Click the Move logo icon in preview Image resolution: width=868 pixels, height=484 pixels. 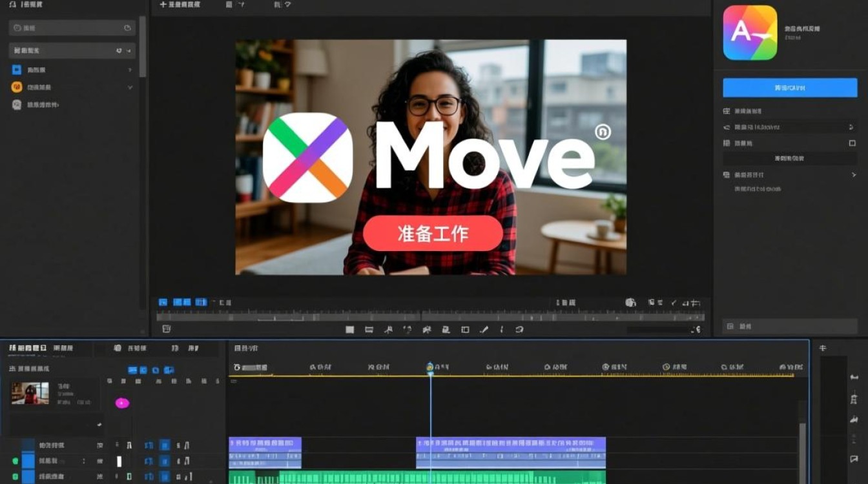(308, 158)
